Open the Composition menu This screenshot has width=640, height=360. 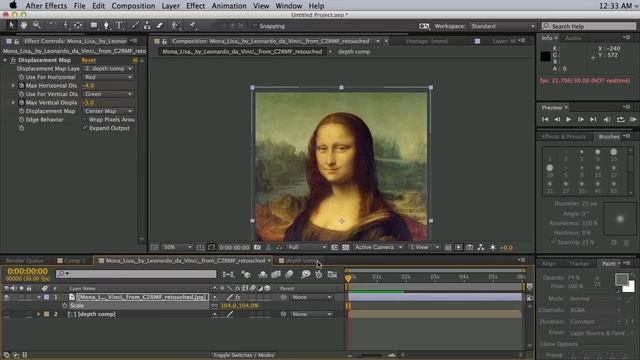[133, 6]
